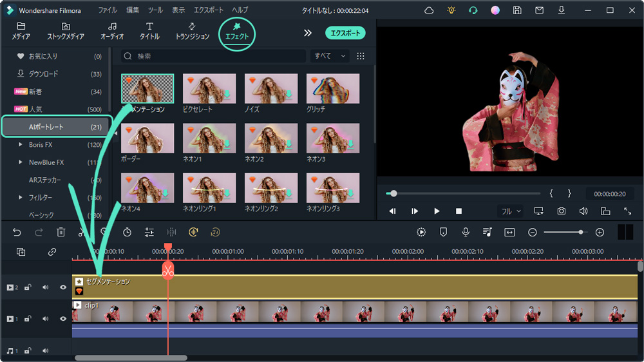The height and width of the screenshot is (362, 644).
Task: Click the save project floppy disk icon
Action: [x=517, y=10]
